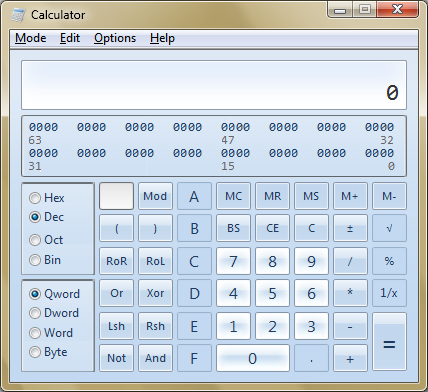Click the plus addition button
Viewport: 428px width, 392px height.
[x=350, y=358]
